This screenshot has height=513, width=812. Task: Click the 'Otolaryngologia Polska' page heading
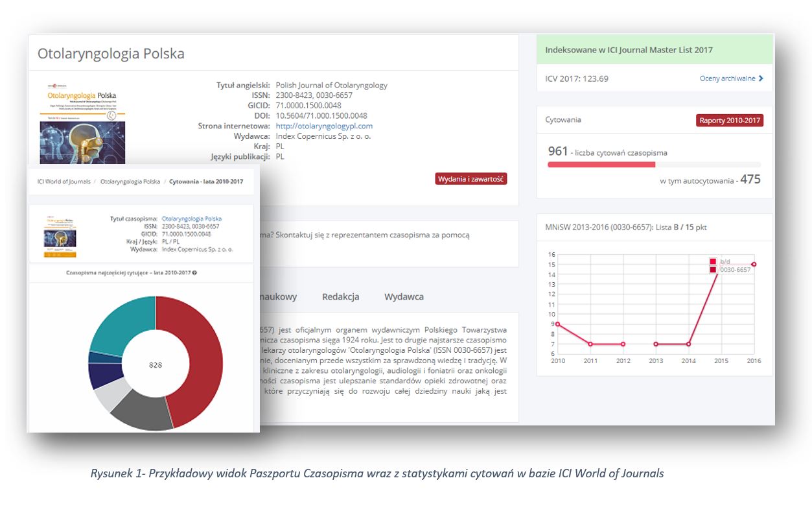coord(111,54)
